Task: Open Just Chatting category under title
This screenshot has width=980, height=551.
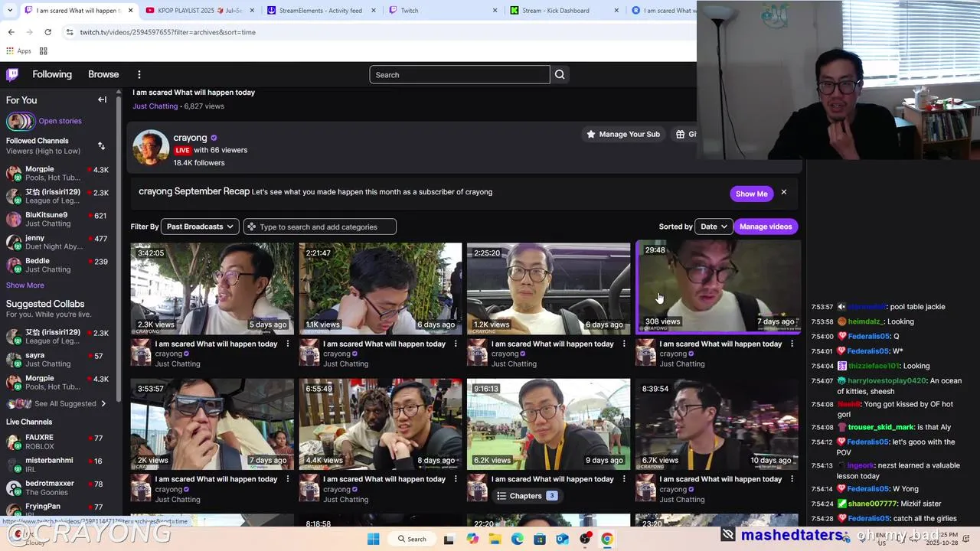Action: tap(155, 106)
